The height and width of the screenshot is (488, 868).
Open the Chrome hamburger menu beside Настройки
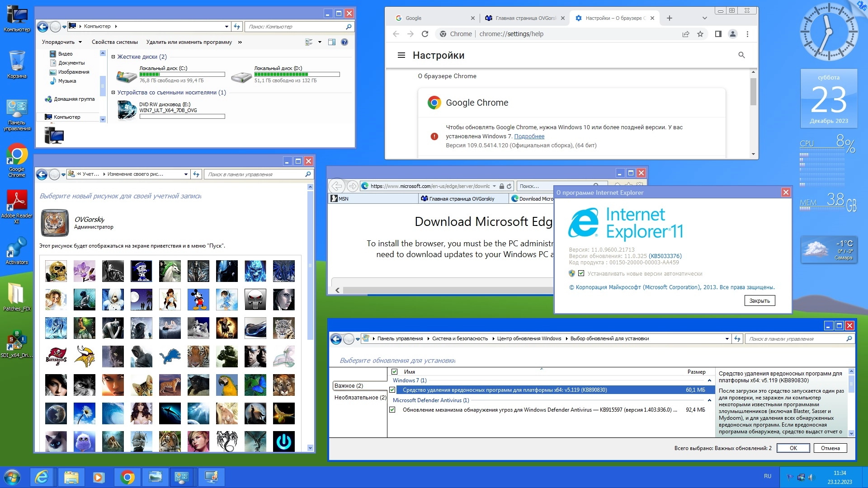tap(401, 55)
